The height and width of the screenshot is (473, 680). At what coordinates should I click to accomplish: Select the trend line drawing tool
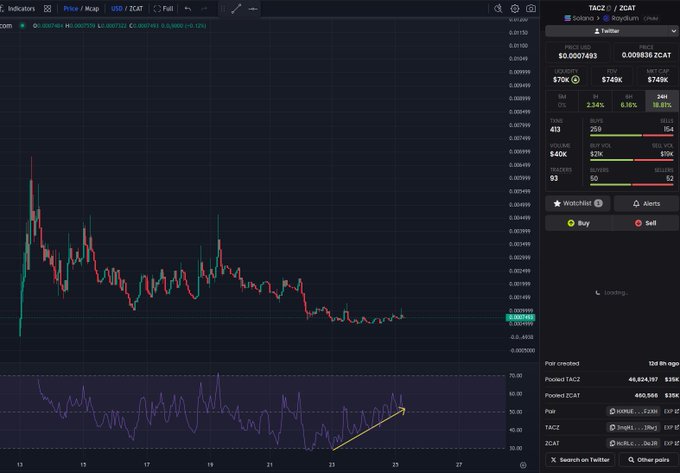tap(236, 9)
